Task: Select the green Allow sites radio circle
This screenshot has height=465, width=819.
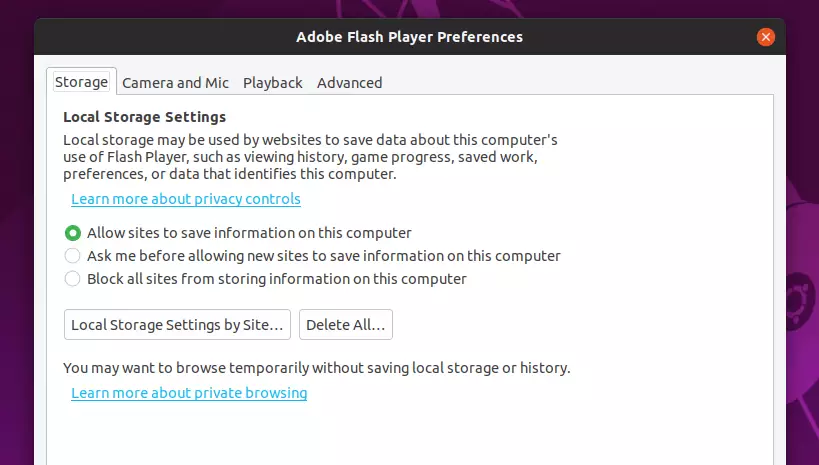Action: [73, 233]
